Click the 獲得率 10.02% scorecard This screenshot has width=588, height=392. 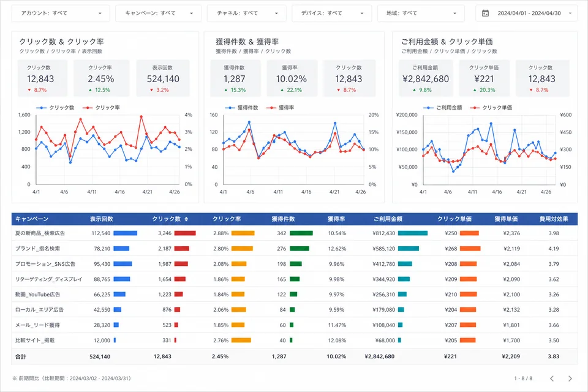click(x=292, y=78)
